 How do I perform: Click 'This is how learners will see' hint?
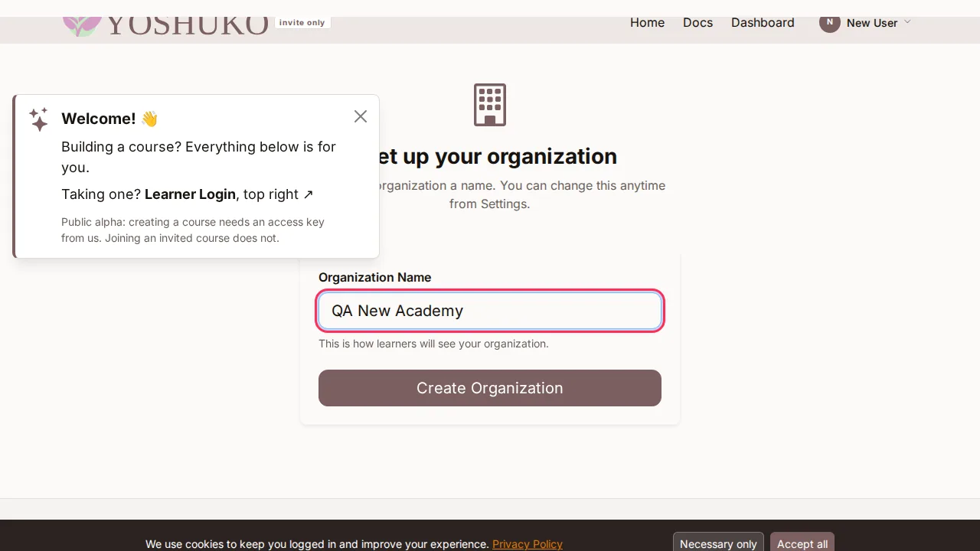click(x=433, y=344)
